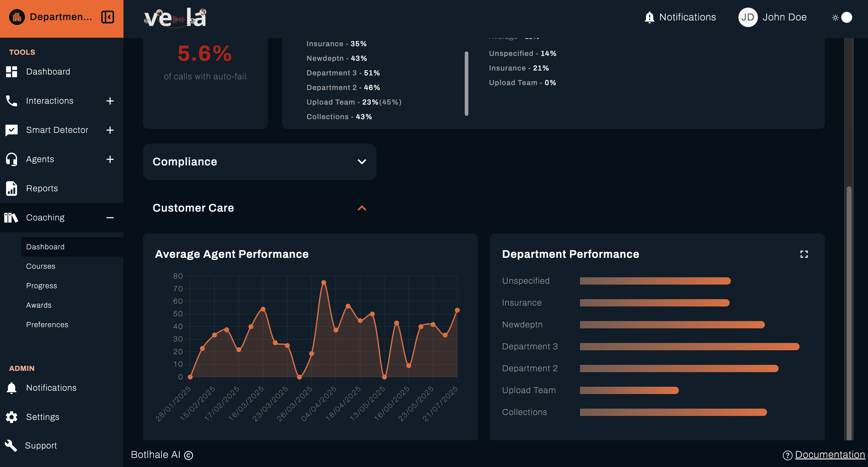Select the Interactions phone icon
868x467 pixels.
[12, 100]
